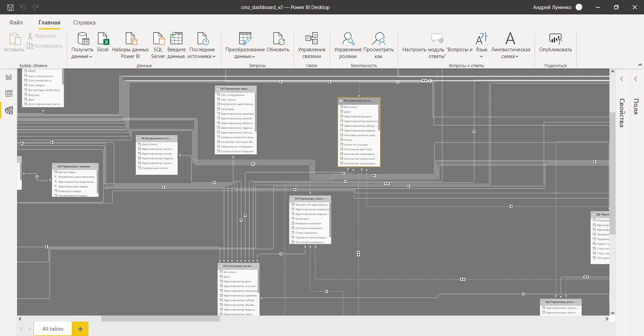Open FB Параметры камп... table options menu
Viewport: 644px width, 336px height.
click(x=328, y=199)
